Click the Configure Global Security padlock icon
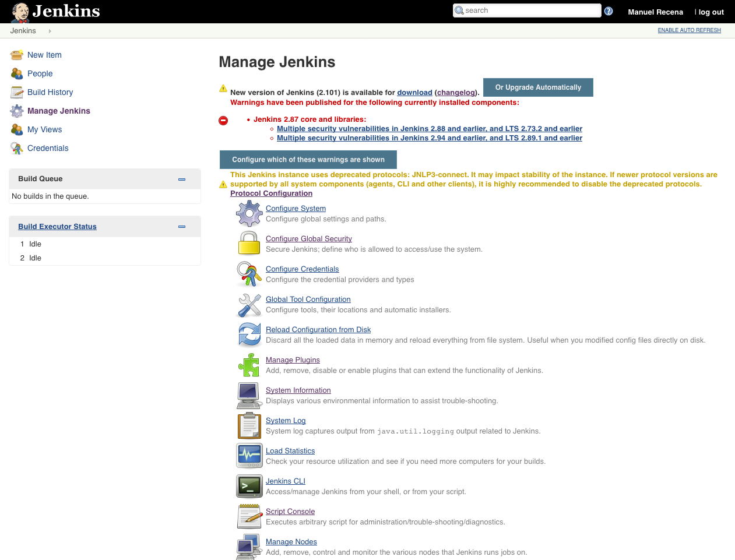The image size is (735, 560). pos(249,244)
